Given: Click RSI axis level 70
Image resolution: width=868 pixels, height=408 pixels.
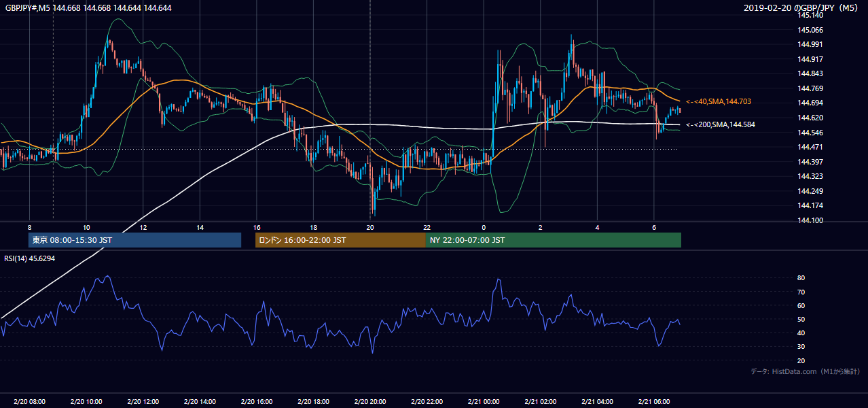Looking at the screenshot, I should pyautogui.click(x=801, y=292).
